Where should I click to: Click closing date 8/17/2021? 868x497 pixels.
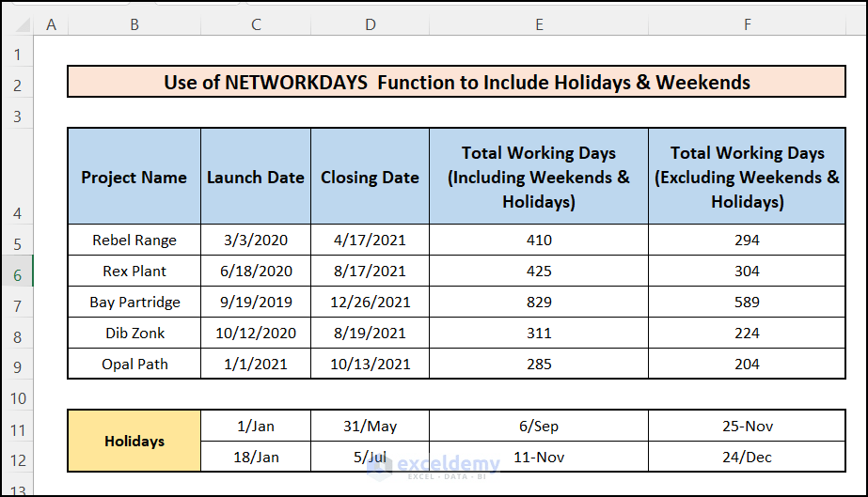371,271
